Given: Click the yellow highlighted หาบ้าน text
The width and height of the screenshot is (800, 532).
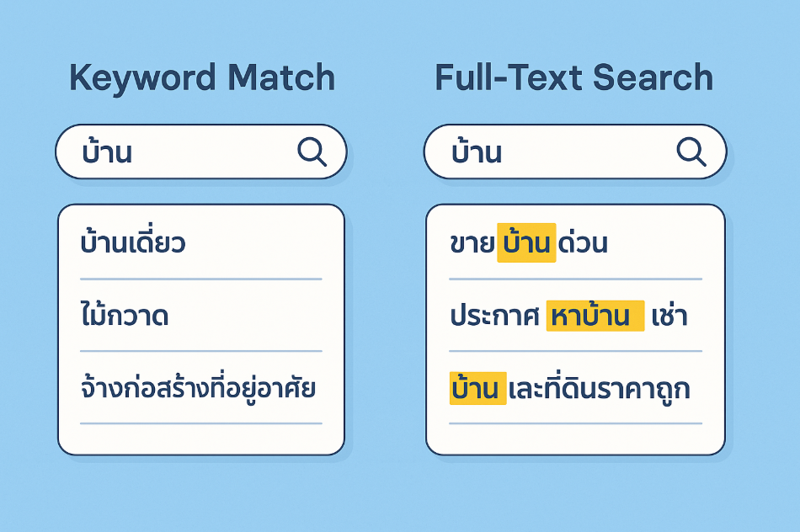Looking at the screenshot, I should (x=595, y=317).
